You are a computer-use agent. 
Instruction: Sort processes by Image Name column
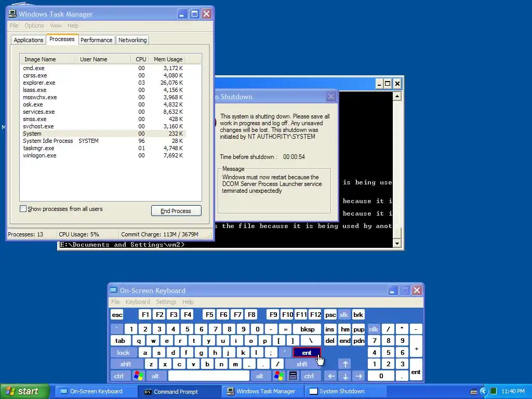[x=47, y=59]
